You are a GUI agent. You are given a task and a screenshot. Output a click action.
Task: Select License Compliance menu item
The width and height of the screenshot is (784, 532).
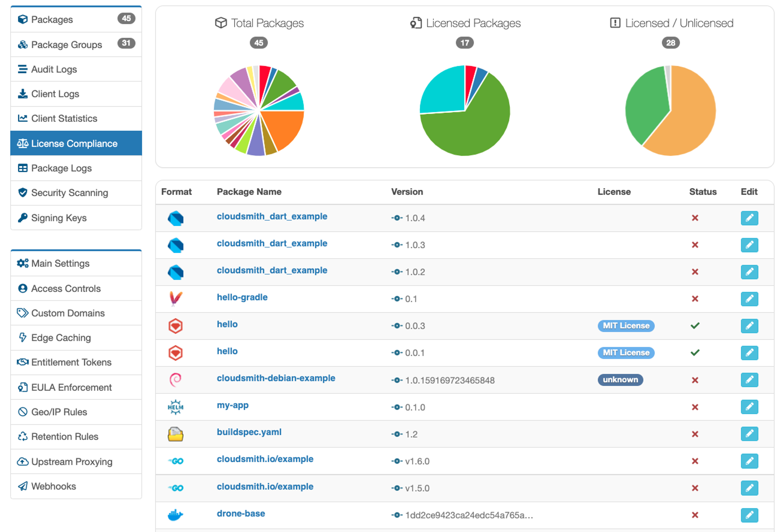pos(76,143)
